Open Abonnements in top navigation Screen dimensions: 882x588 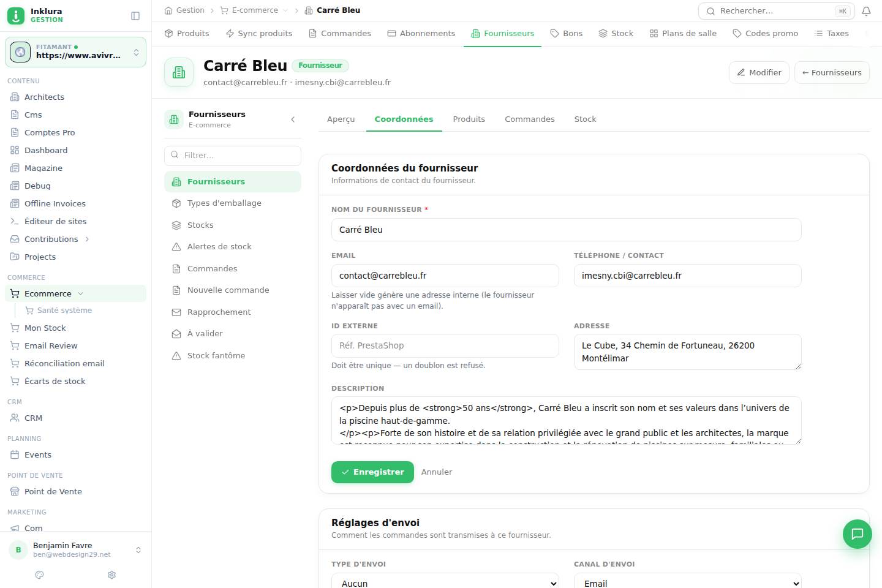coord(421,34)
